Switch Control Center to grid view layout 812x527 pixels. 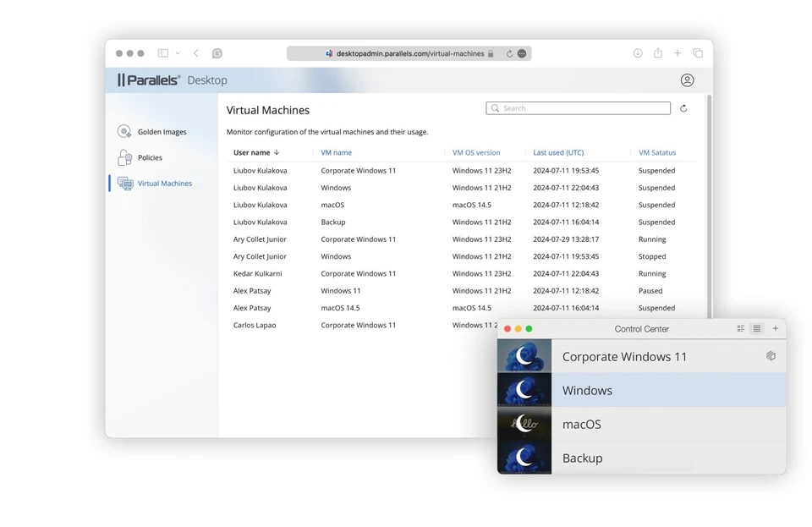740,328
